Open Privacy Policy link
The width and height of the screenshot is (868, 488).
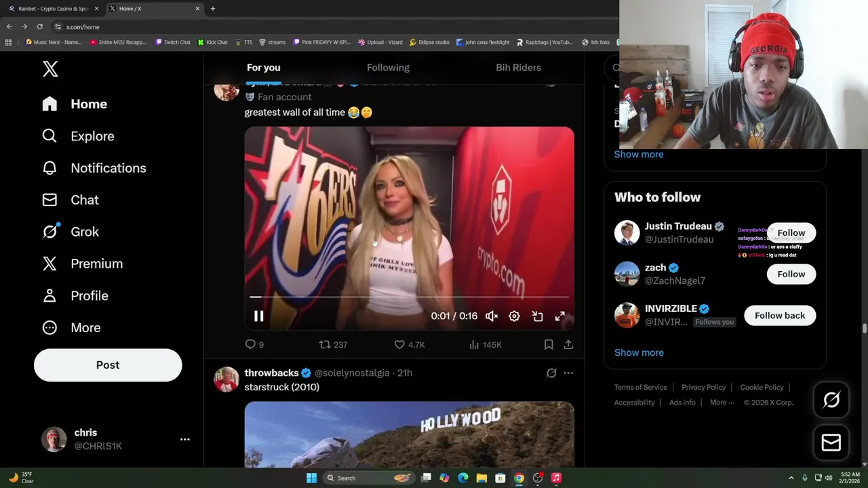pyautogui.click(x=703, y=387)
